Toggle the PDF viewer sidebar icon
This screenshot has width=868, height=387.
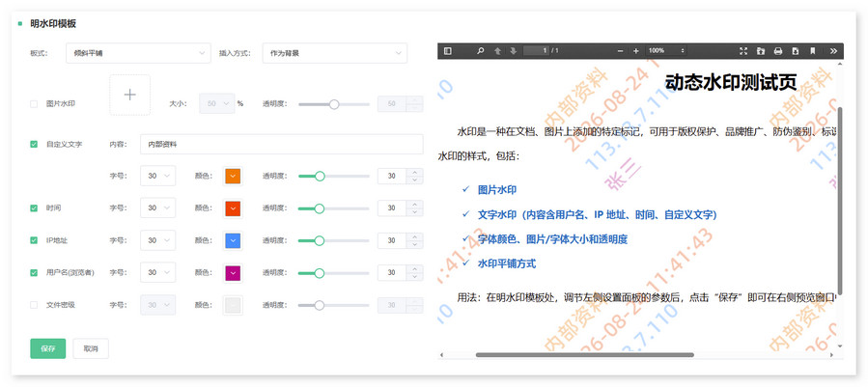pos(448,51)
